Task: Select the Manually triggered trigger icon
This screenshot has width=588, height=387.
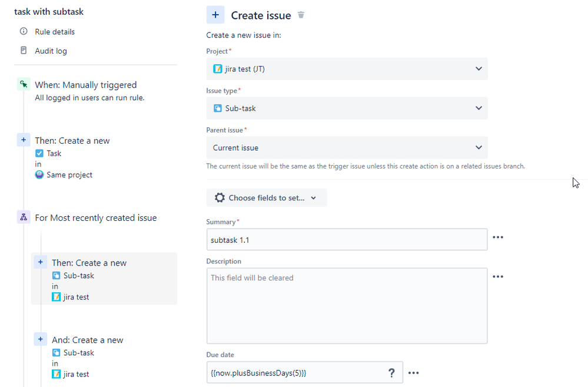Action: coord(24,85)
